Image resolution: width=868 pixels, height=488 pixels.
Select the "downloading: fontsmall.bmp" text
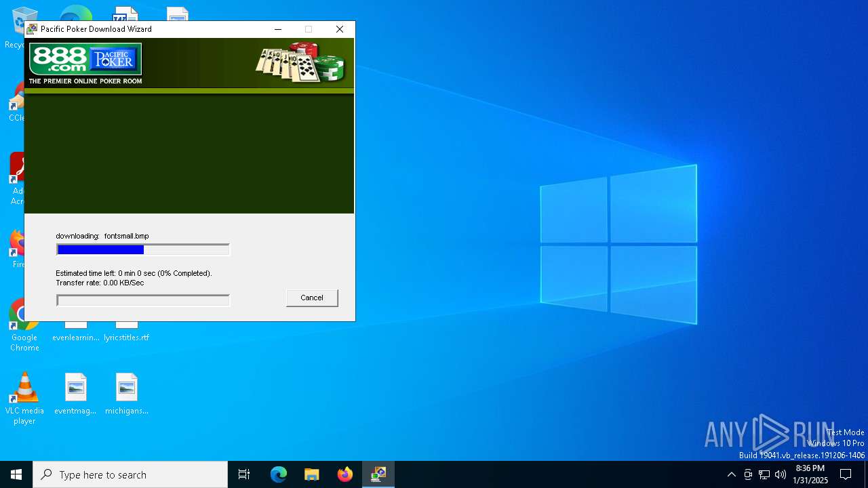[x=102, y=236]
